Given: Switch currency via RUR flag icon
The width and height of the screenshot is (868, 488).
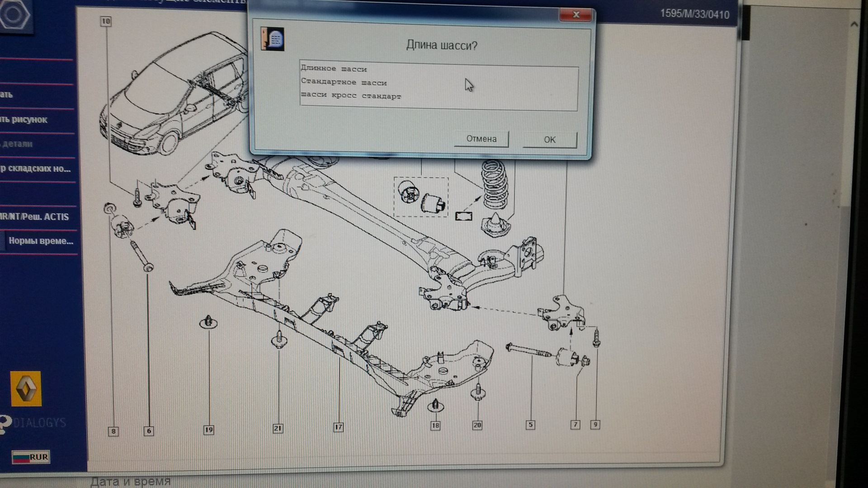Looking at the screenshot, I should pos(31,457).
